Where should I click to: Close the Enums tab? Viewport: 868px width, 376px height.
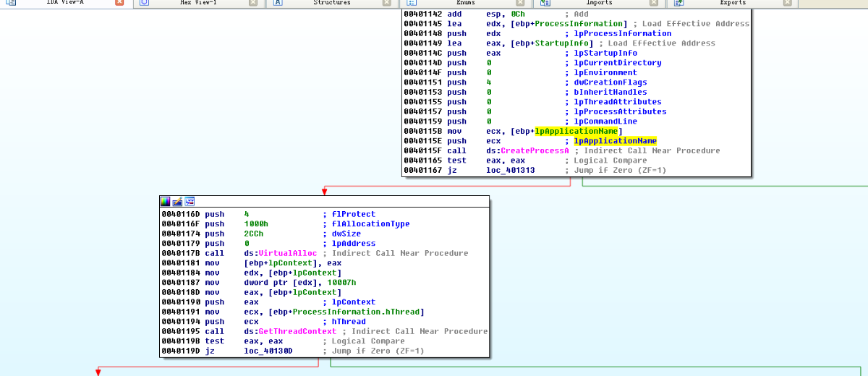520,3
